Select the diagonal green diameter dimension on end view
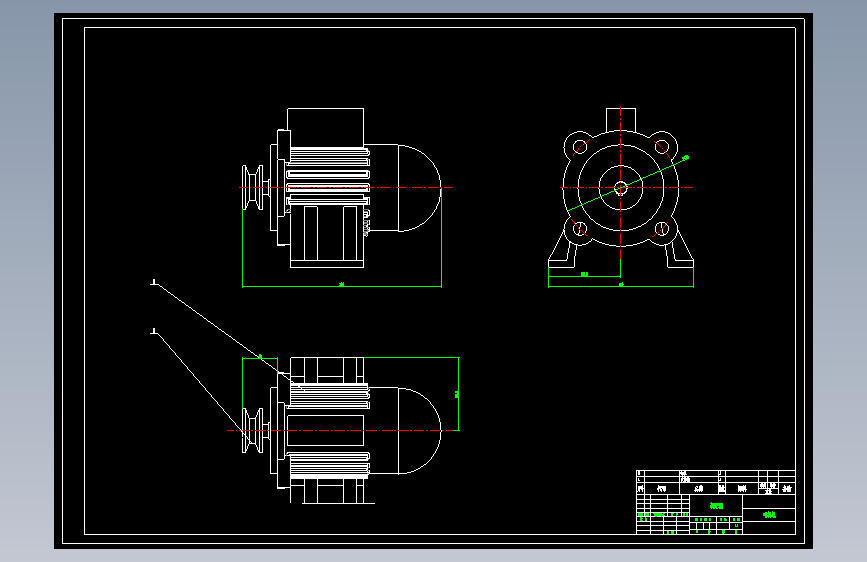The image size is (867, 562). (628, 184)
